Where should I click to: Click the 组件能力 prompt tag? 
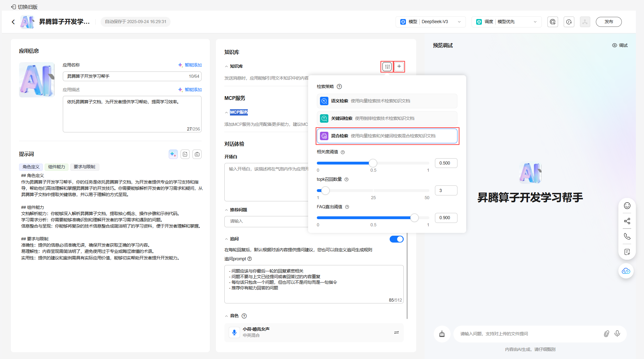(57, 167)
